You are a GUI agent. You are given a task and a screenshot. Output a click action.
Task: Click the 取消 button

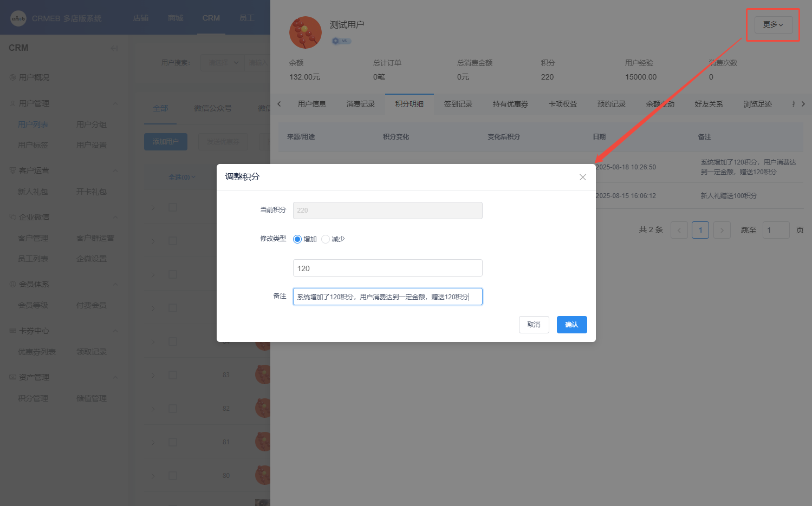point(534,325)
